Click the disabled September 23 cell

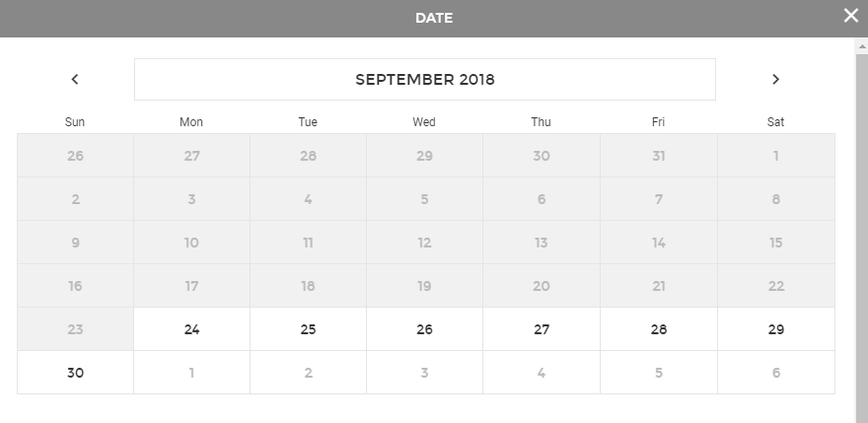tap(75, 329)
